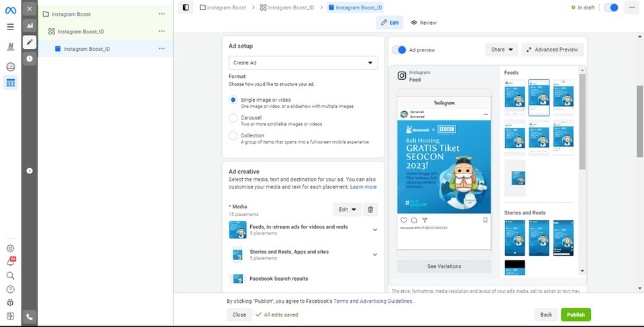Select current Instagram Boost_ID ad breadcrumb
Viewport: 644px width, 327px height.
[x=356, y=7]
